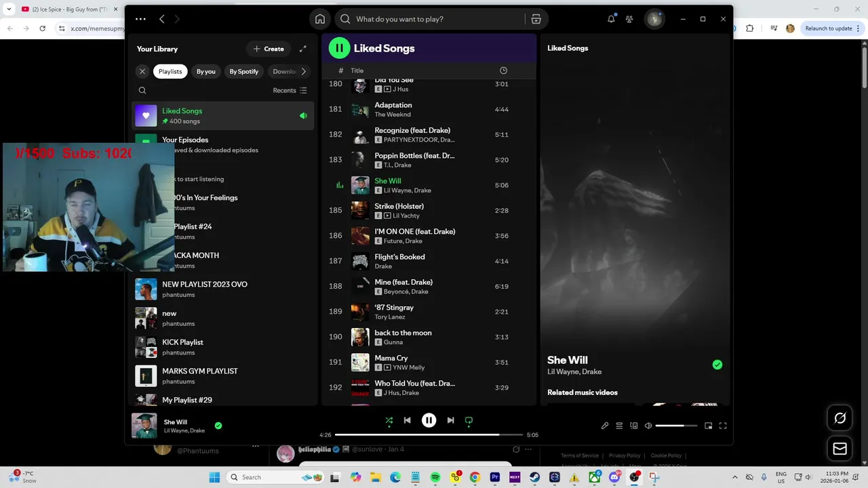Click the duration clock column header
This screenshot has height=488, width=868.
coord(503,70)
